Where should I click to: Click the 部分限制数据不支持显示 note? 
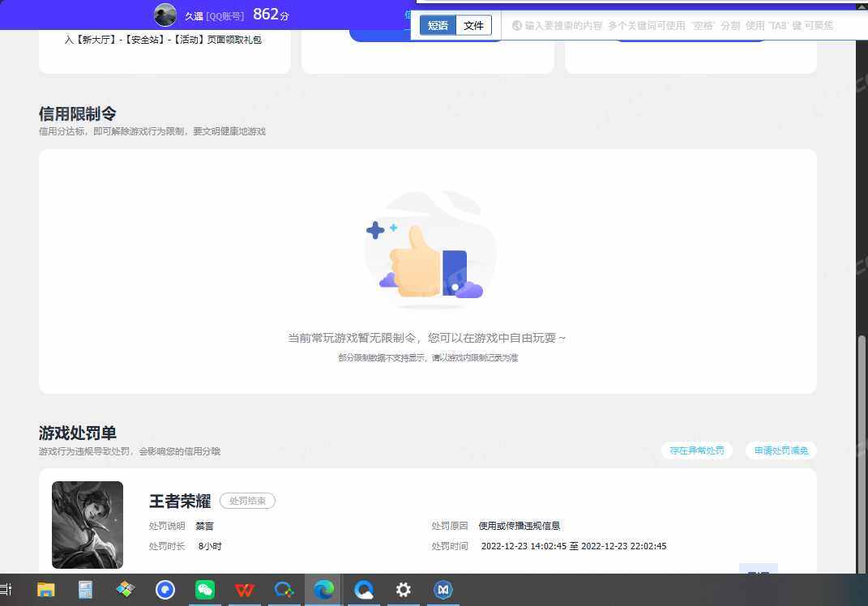coord(428,357)
